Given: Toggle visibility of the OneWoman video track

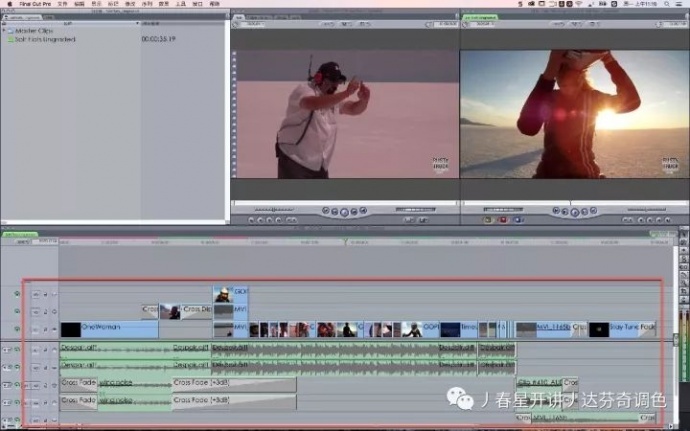Looking at the screenshot, I should pos(16,328).
